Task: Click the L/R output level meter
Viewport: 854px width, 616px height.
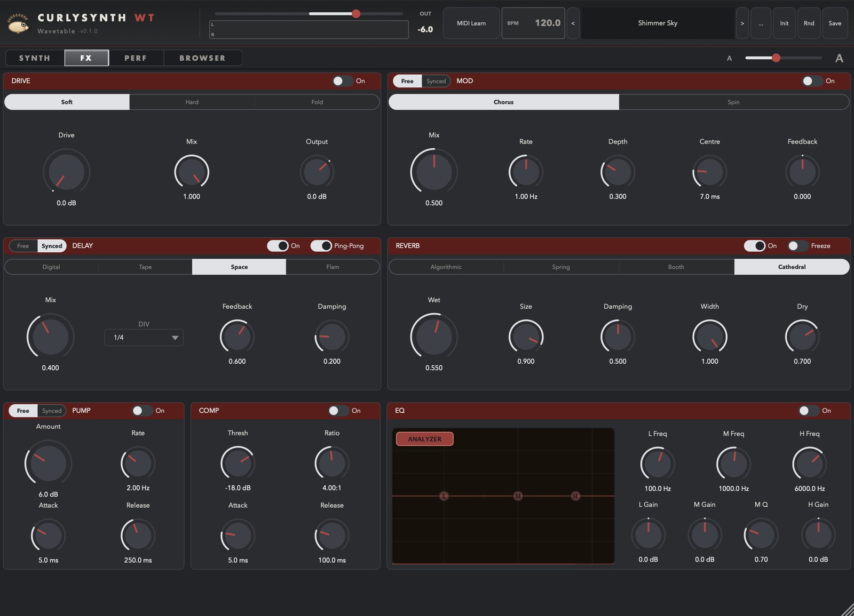Action: pos(309,29)
